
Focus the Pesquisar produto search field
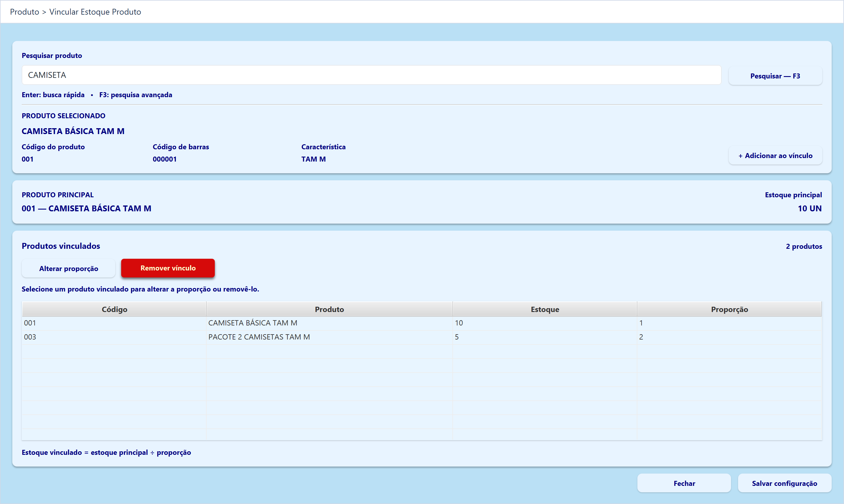pyautogui.click(x=371, y=75)
